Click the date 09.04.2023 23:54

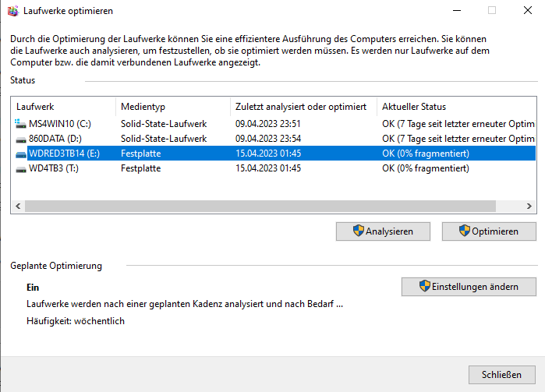[x=268, y=139]
